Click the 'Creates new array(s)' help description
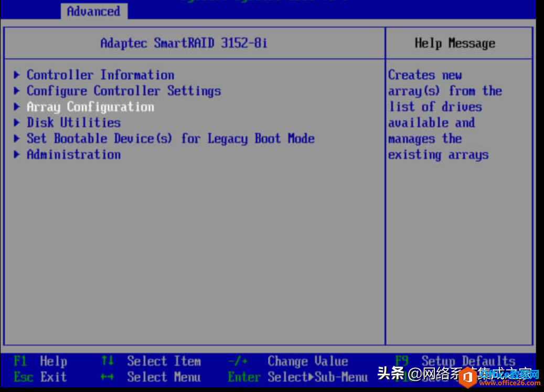The height and width of the screenshot is (392, 544). [x=445, y=115]
